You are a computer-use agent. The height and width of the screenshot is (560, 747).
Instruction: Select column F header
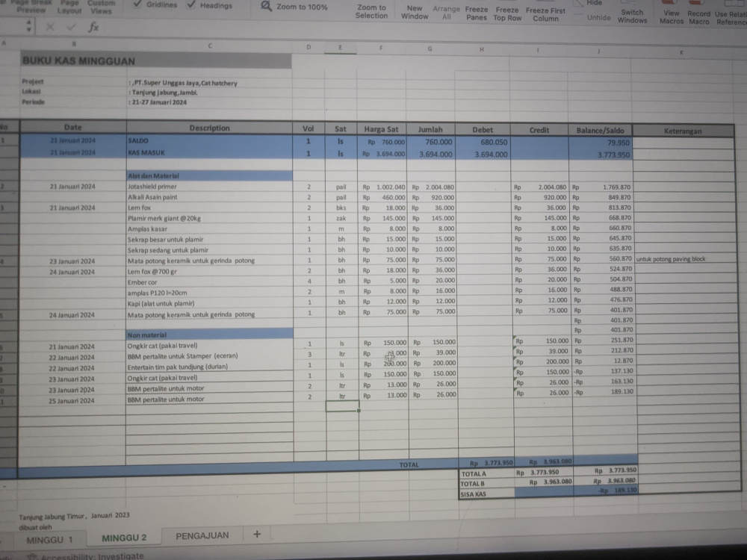381,48
